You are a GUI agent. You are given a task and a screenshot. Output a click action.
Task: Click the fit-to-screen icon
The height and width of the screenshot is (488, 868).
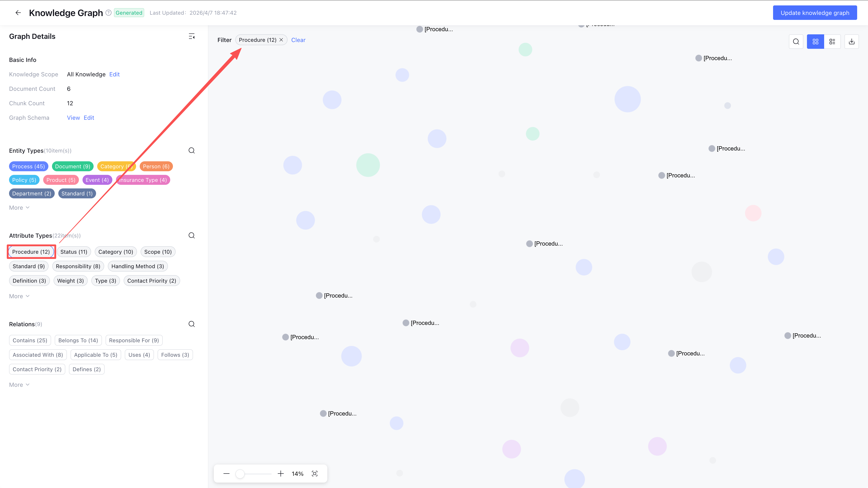pyautogui.click(x=315, y=474)
